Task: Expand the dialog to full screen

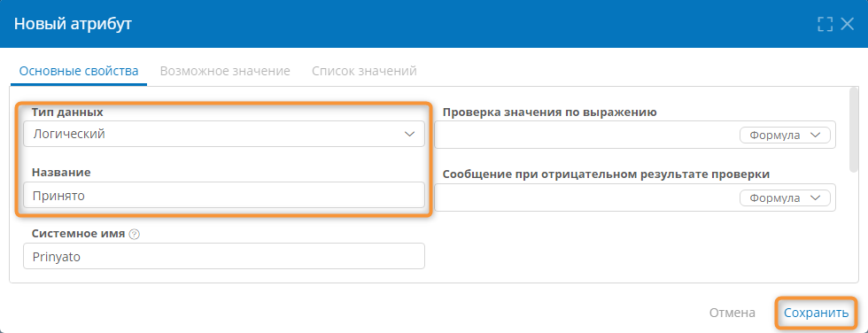Action: (x=825, y=24)
